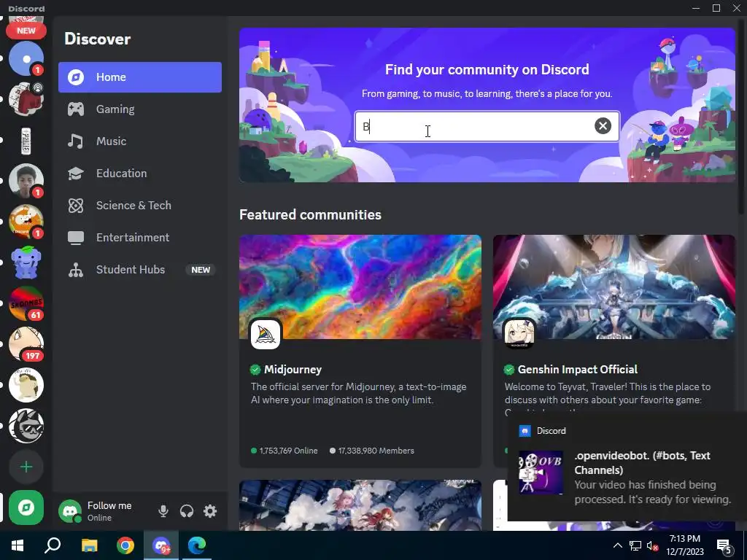Open Science & Tech category
Viewport: 747px width, 560px height.
(139, 205)
